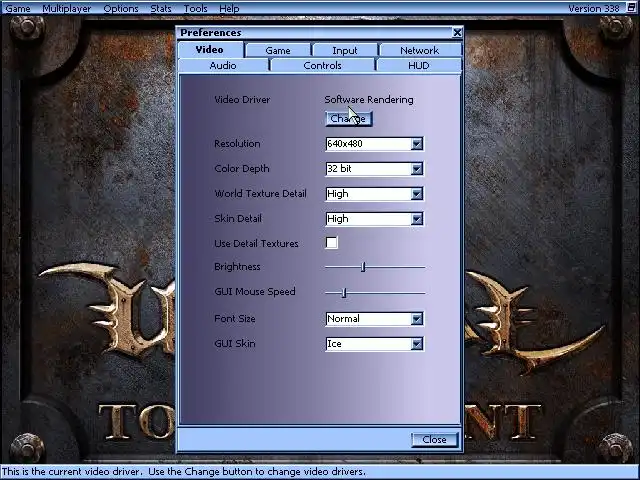This screenshot has width=640, height=480.
Task: Click the GUI Mouse Speed slider handle
Action: (x=344, y=293)
